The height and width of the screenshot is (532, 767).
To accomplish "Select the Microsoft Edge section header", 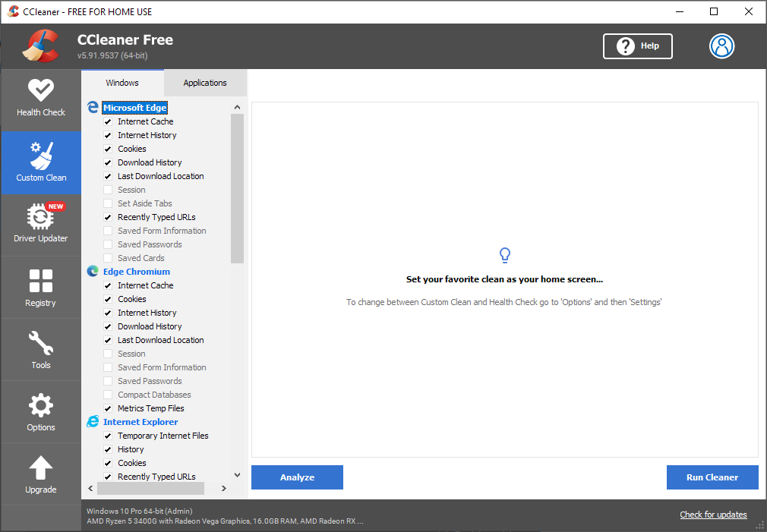I will tap(135, 108).
